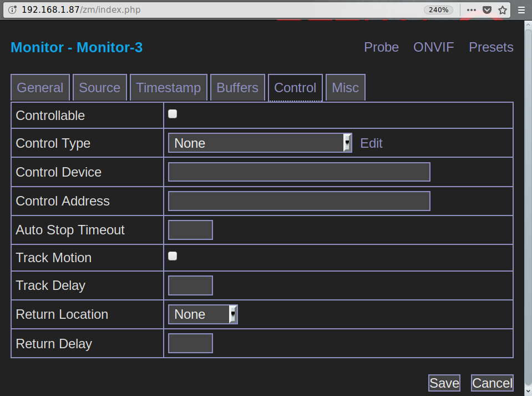The width and height of the screenshot is (532, 396).
Task: Select the Buffers tab
Action: 237,88
